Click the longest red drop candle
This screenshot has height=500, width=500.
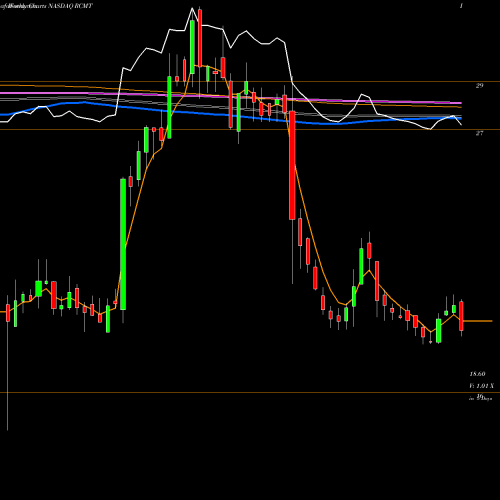[x=292, y=165]
